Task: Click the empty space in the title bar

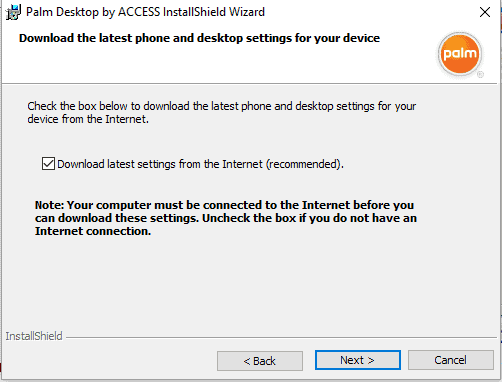Action: [370, 12]
